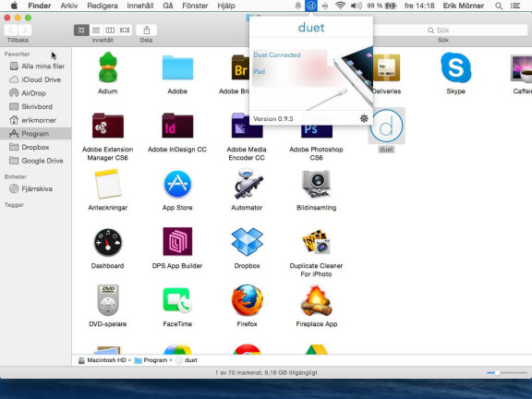Select Fjärrskiva under Enheter

tap(36, 188)
